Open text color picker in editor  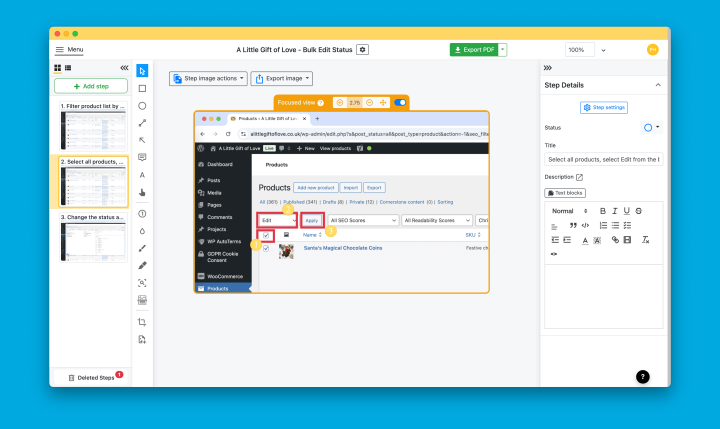pos(585,240)
